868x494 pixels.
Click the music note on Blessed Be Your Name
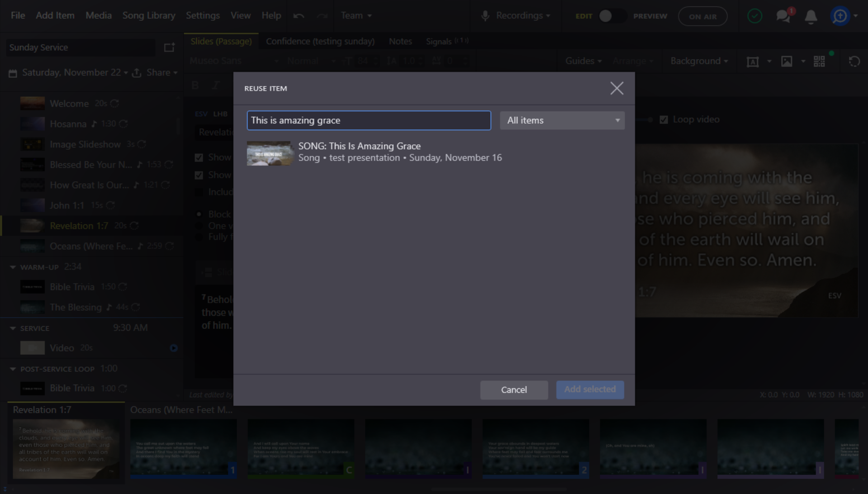click(140, 165)
